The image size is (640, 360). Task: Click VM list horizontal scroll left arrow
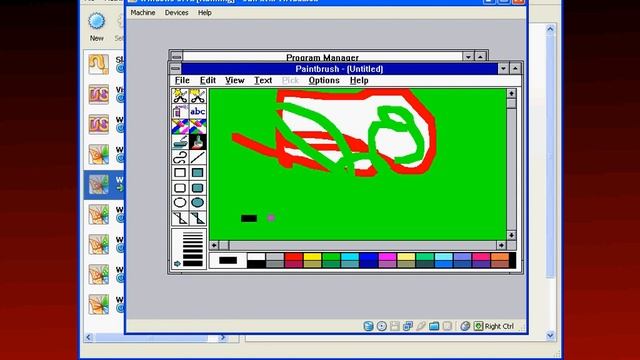pos(89,337)
